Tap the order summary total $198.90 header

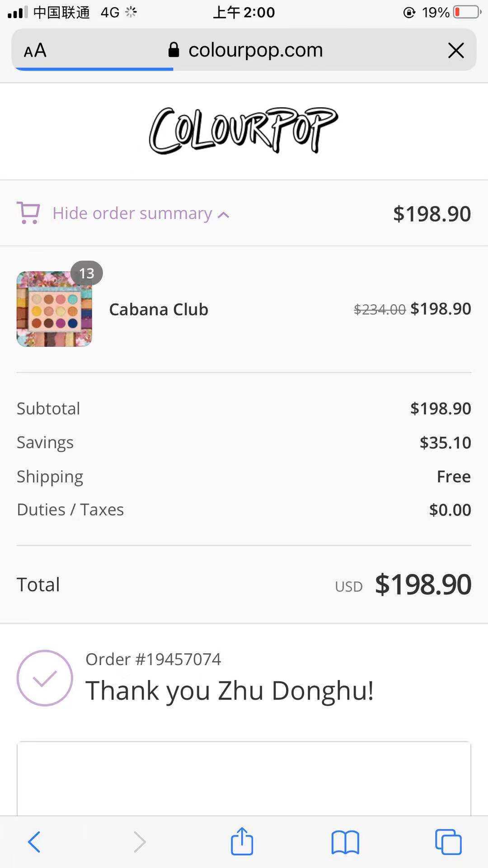432,213
